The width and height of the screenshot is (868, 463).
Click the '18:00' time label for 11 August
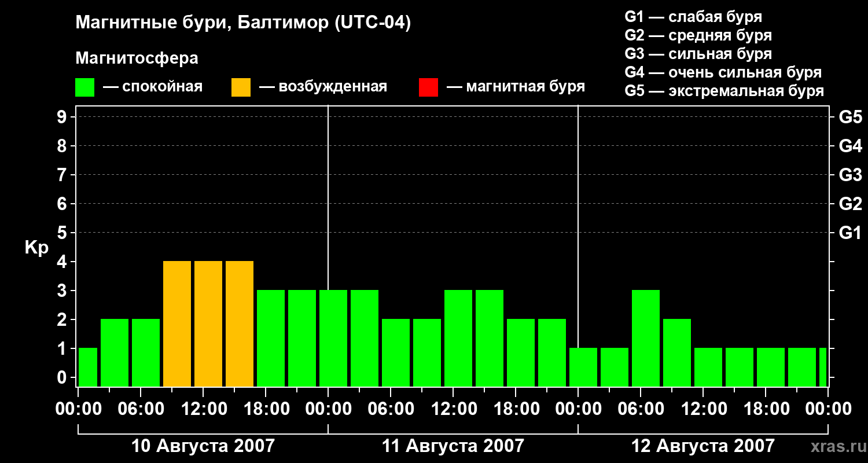(516, 409)
